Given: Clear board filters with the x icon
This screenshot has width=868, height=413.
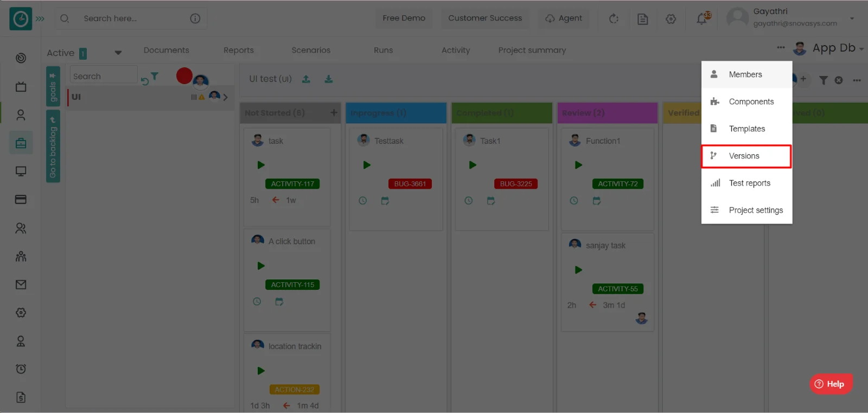Looking at the screenshot, I should 839,80.
